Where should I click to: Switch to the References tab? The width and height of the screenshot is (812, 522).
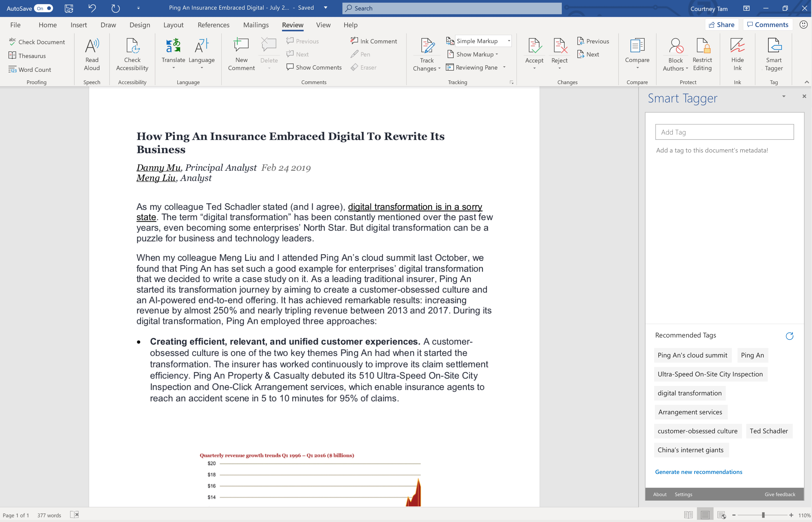tap(213, 25)
